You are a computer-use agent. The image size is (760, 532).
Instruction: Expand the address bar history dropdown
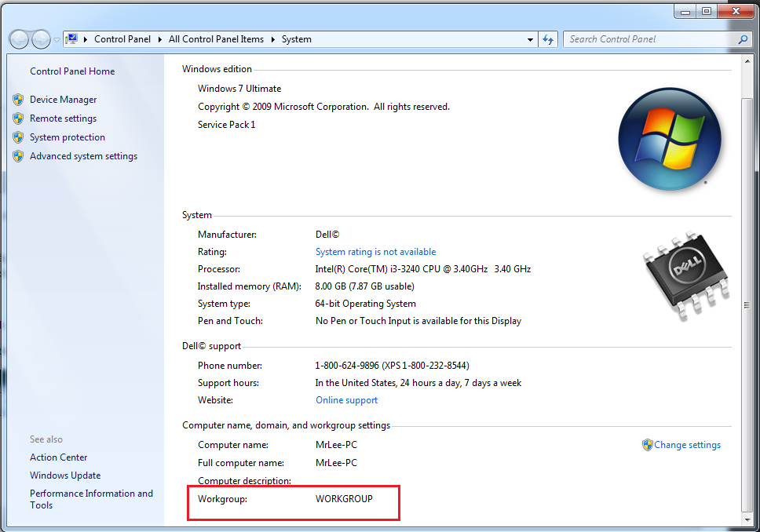pos(531,39)
